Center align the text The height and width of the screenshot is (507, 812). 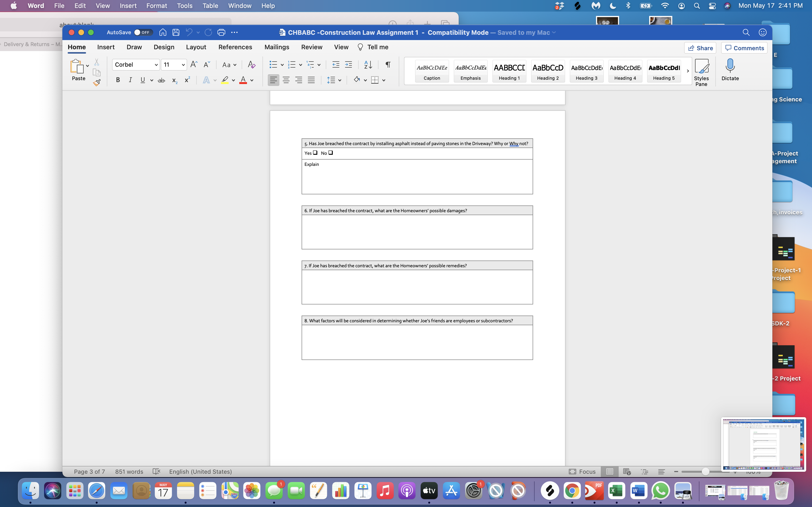tap(286, 80)
